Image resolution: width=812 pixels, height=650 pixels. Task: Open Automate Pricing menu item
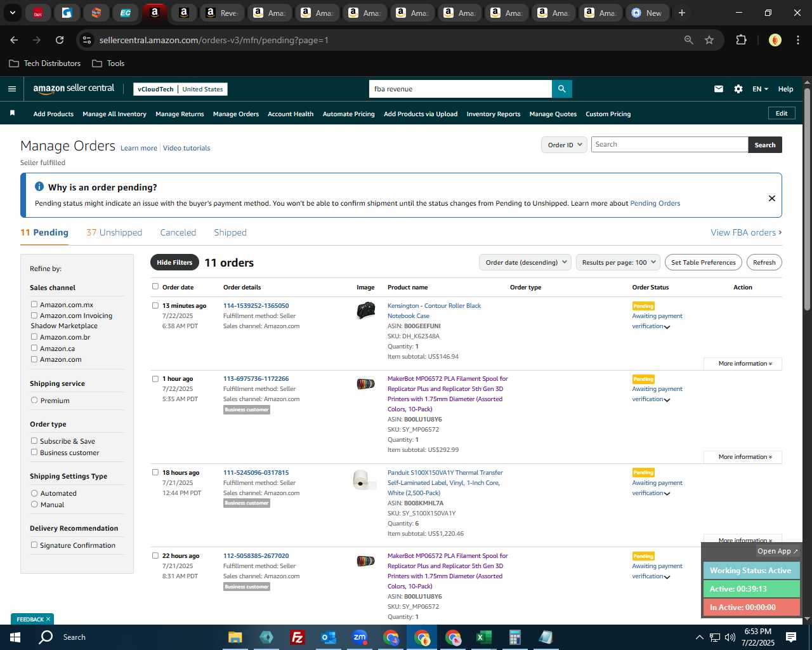(349, 114)
